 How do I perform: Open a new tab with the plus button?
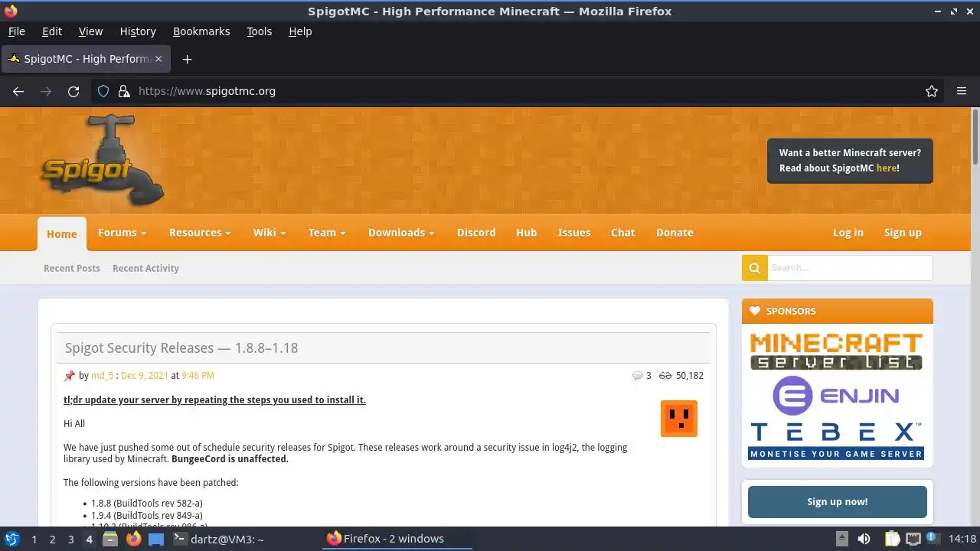click(187, 59)
